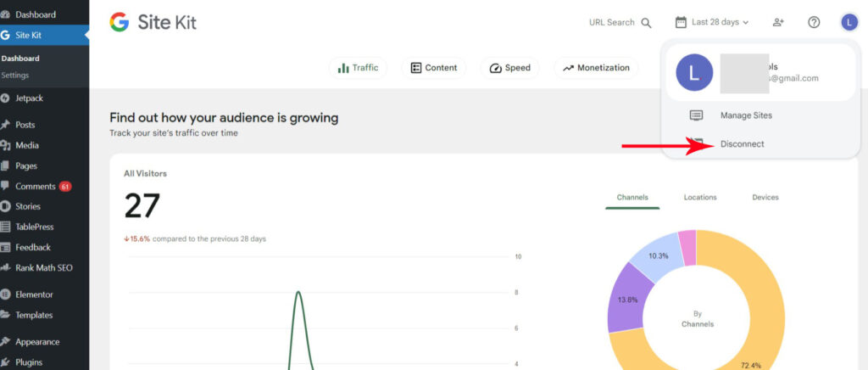Select the Content navigation chip
The height and width of the screenshot is (370, 868).
pyautogui.click(x=433, y=68)
